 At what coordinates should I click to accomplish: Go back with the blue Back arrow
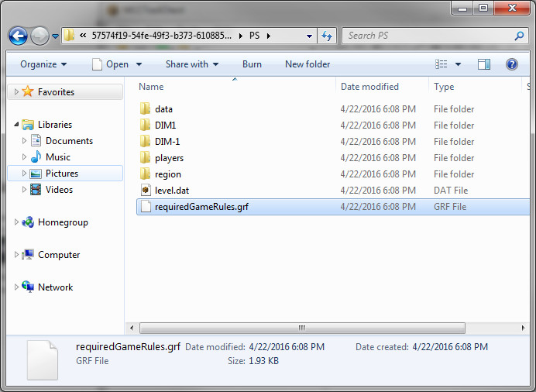tap(18, 36)
